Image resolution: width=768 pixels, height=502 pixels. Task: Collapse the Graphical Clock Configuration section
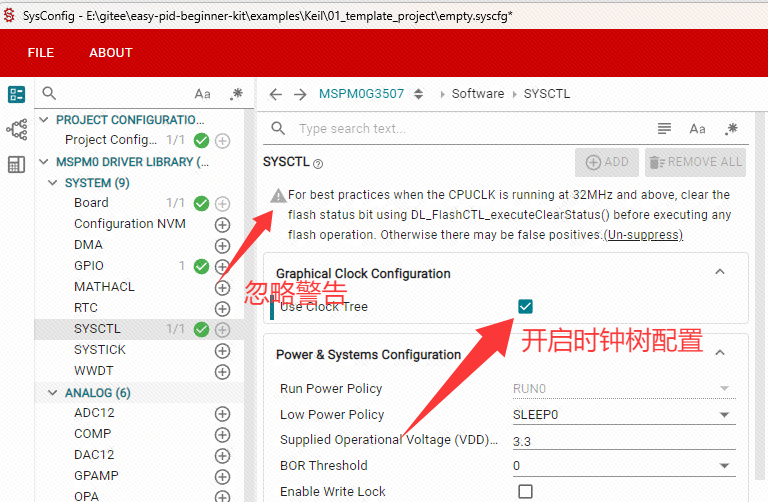719,273
